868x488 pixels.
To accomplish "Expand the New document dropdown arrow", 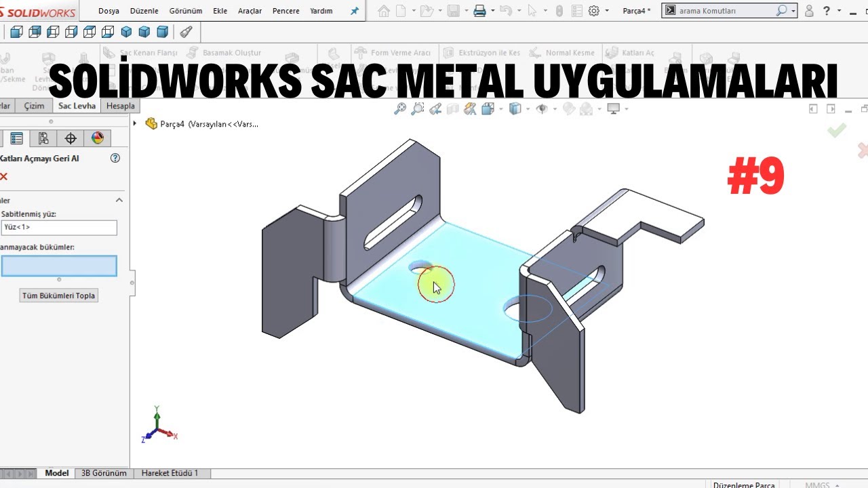I will [413, 12].
